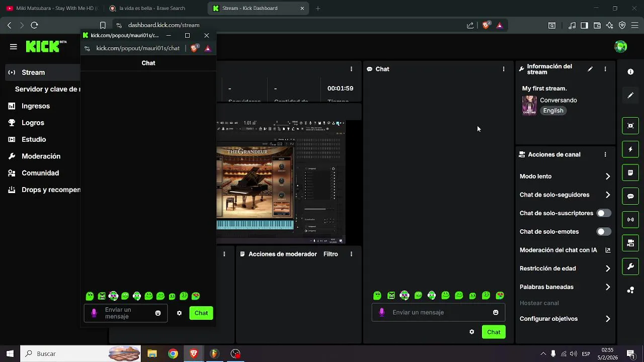Open the three-dot menu of Información del stream
644x362 pixels.
click(605, 69)
